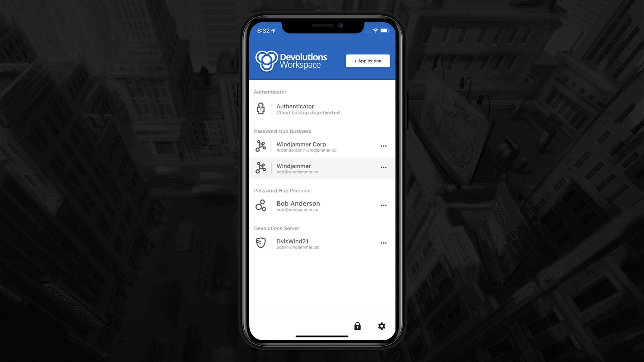Expand DvlsWind21 options ellipsis menu
The height and width of the screenshot is (362, 644).
click(x=383, y=243)
